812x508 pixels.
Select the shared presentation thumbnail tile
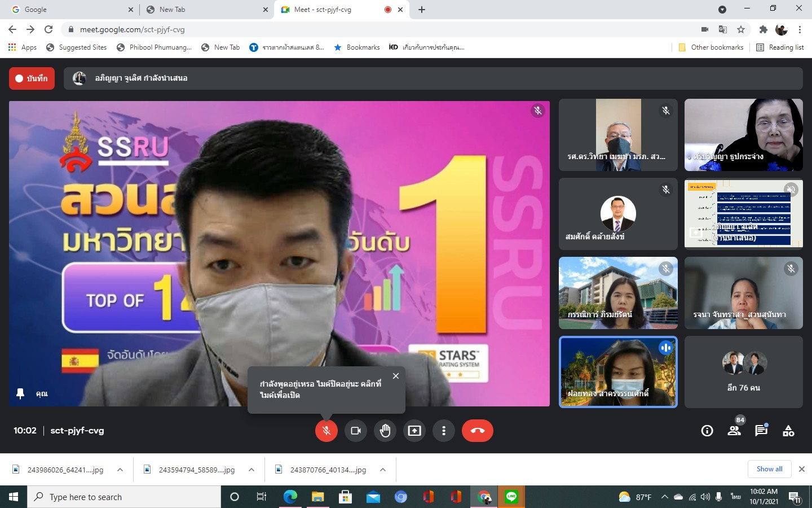coord(743,214)
